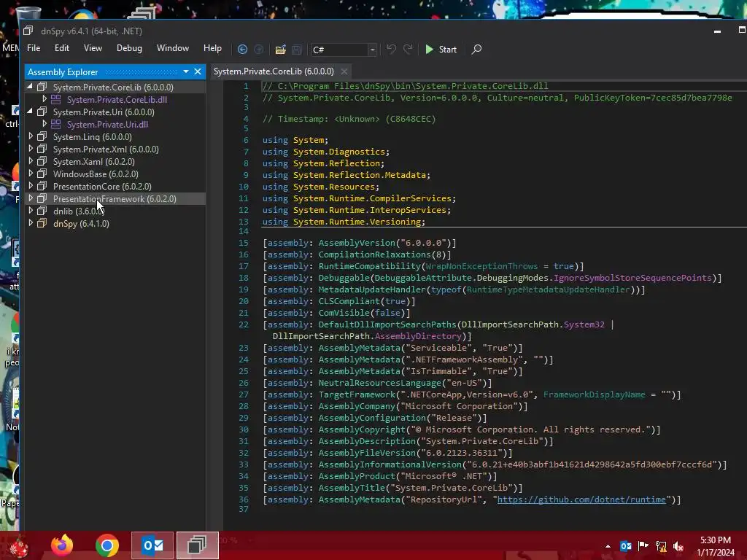Expand the PresentationCore (6.0.2.0) node
747x560 pixels.
pos(31,186)
